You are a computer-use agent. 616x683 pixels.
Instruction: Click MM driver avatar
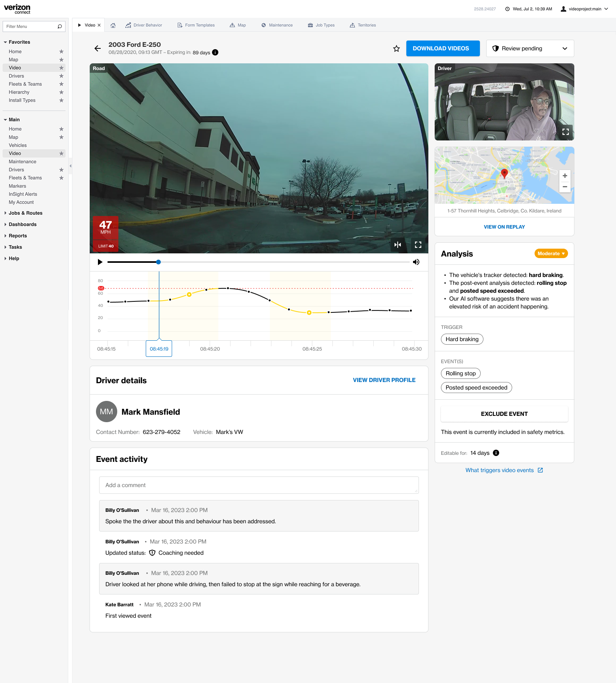[107, 412]
